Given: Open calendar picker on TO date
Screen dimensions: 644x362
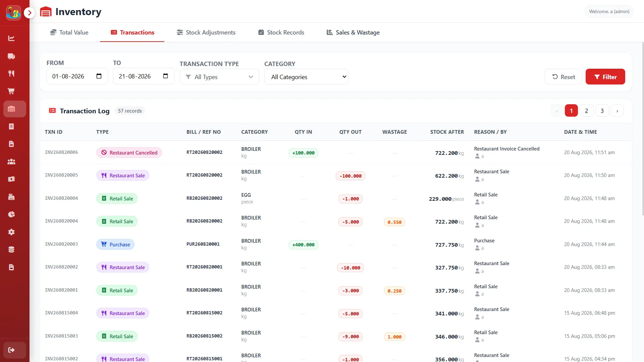Looking at the screenshot, I should [165, 76].
